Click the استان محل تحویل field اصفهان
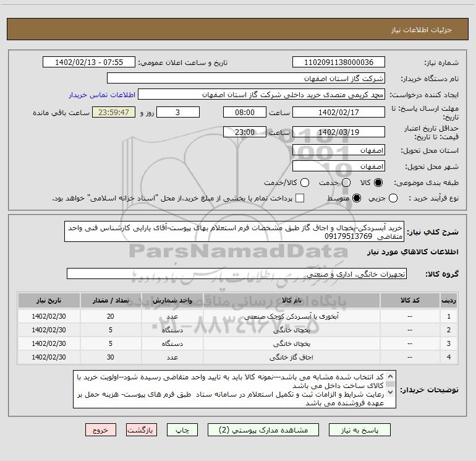 pos(339,150)
